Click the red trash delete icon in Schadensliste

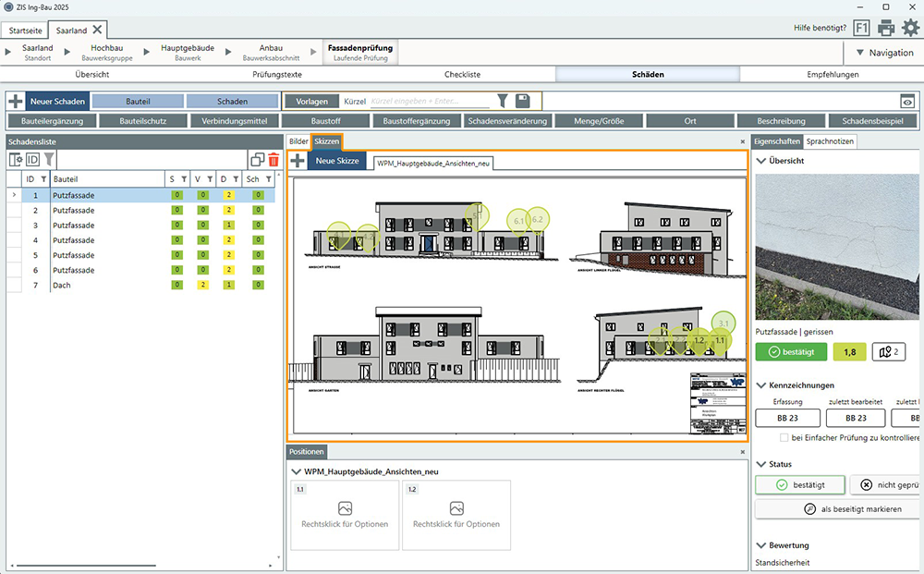tap(274, 160)
